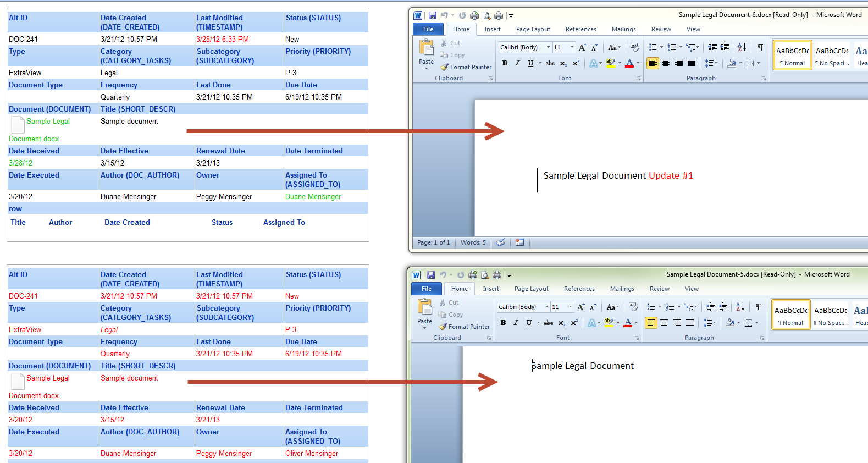Open font name dropdown in Document-6 window
The height and width of the screenshot is (463, 868).
click(548, 47)
